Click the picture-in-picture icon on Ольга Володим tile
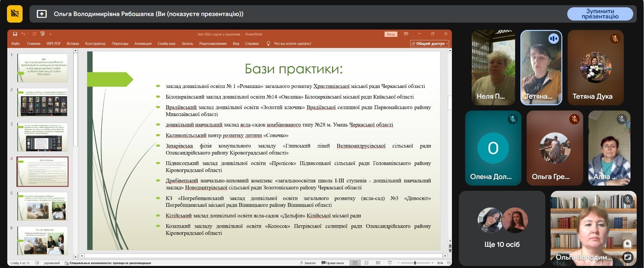The width and height of the screenshot is (644, 268). (x=627, y=257)
